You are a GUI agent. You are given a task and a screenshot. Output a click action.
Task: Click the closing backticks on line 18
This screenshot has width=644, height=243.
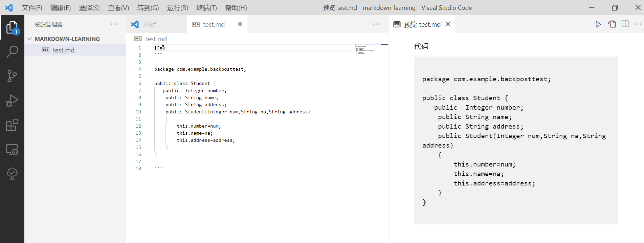point(158,168)
